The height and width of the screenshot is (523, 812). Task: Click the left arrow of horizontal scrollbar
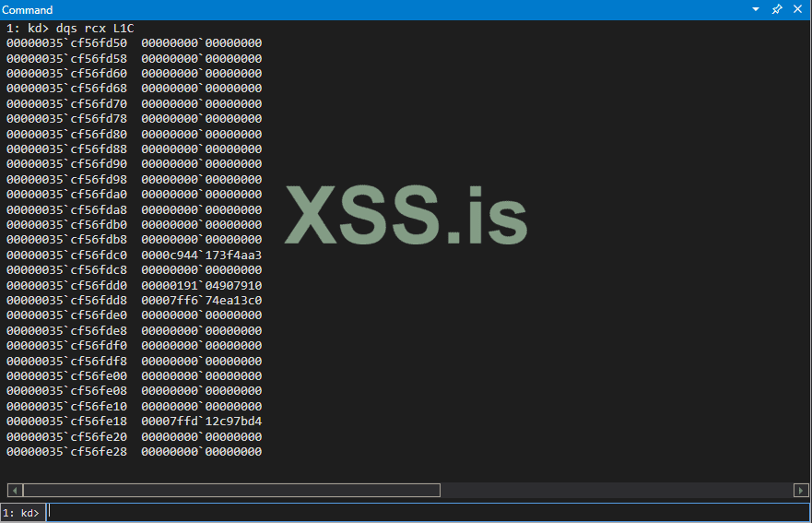[x=15, y=490]
